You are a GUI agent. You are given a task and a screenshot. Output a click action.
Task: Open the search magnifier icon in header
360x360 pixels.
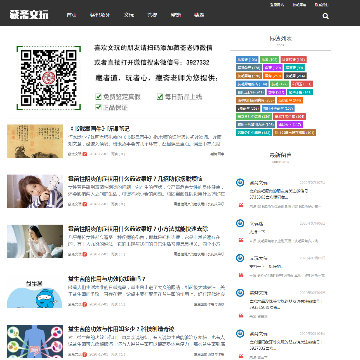click(x=326, y=16)
